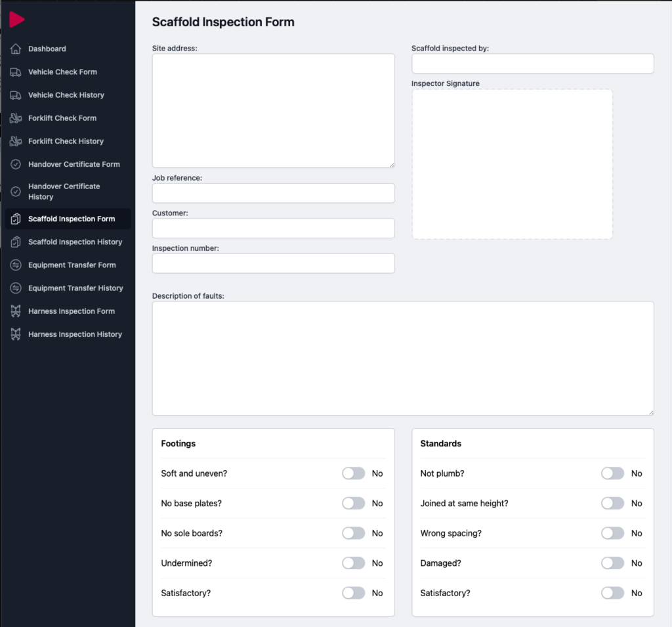Open Forklift Check History link
The image size is (672, 627).
pyautogui.click(x=66, y=141)
